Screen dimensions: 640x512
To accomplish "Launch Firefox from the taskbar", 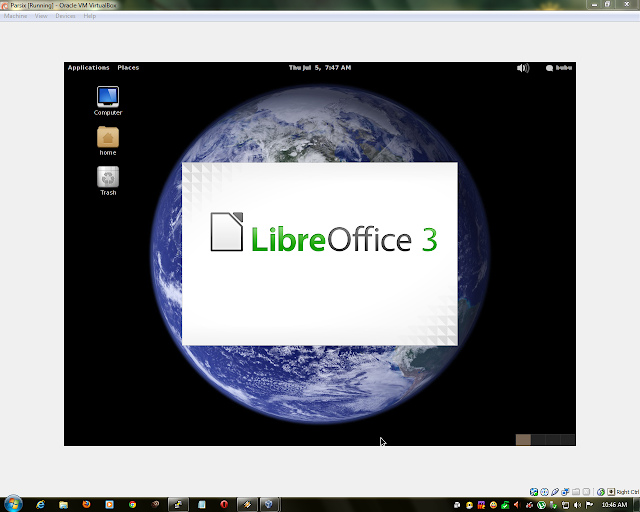I will pyautogui.click(x=86, y=505).
